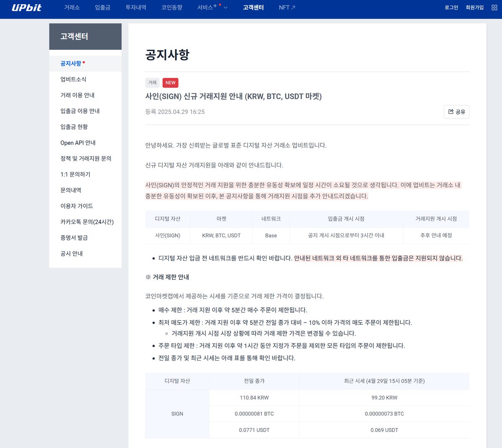Click the share button
Viewport: 502px width, 448px height.
point(456,112)
